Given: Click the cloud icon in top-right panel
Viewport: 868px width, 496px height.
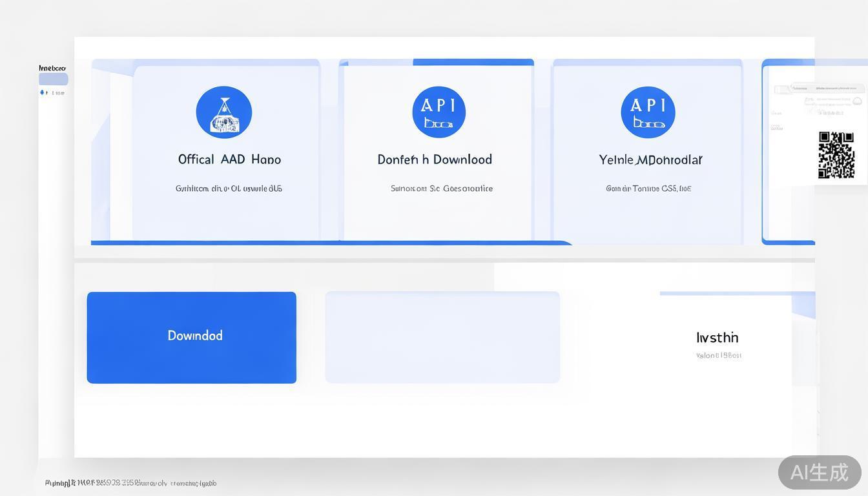Looking at the screenshot, I should click(x=857, y=101).
